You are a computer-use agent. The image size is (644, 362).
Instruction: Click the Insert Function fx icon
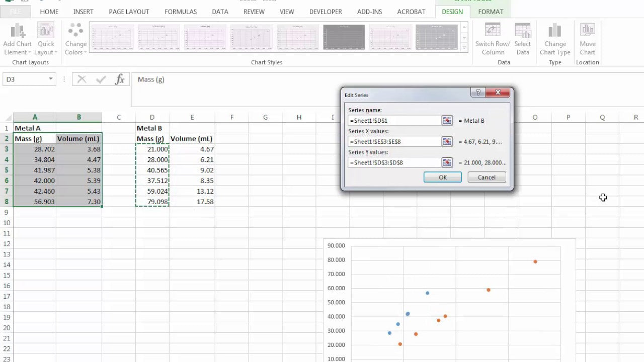pos(120,79)
